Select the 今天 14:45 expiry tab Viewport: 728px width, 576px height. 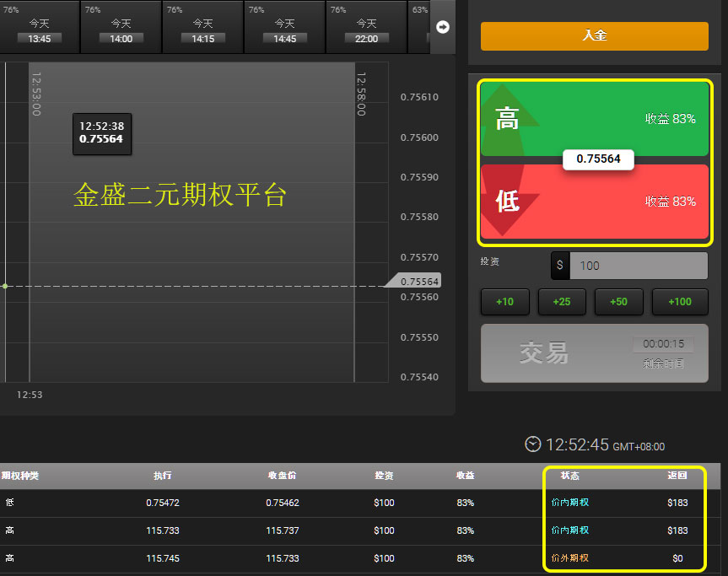click(284, 27)
